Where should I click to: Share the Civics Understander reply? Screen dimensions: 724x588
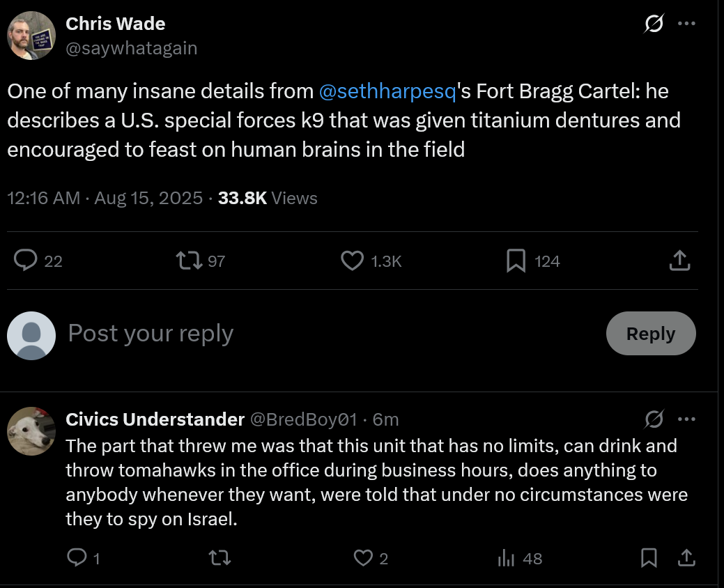coord(686,557)
